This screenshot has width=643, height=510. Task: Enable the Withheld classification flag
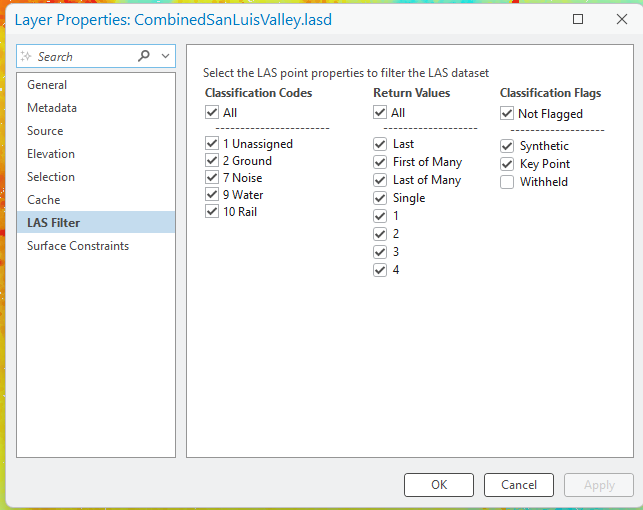click(x=508, y=182)
